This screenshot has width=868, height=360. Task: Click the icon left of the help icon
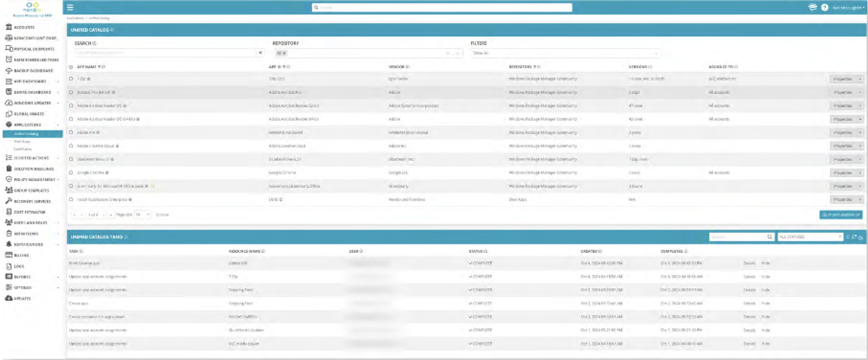813,7
